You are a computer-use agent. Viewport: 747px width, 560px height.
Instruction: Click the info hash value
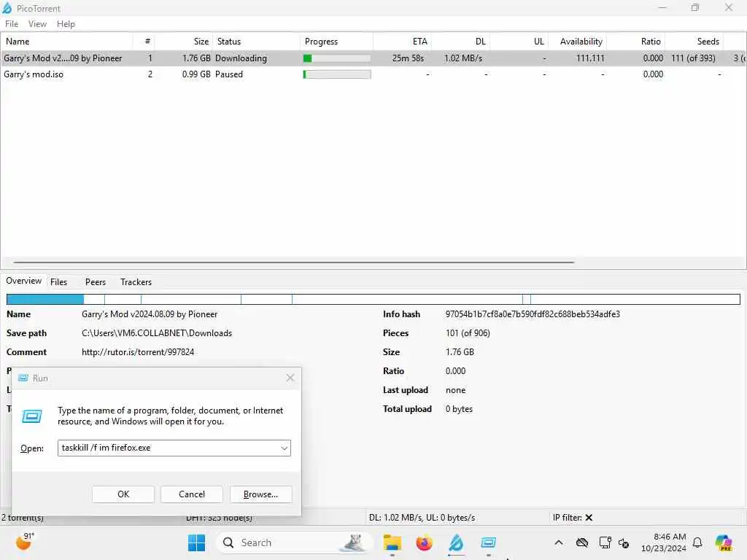click(533, 314)
